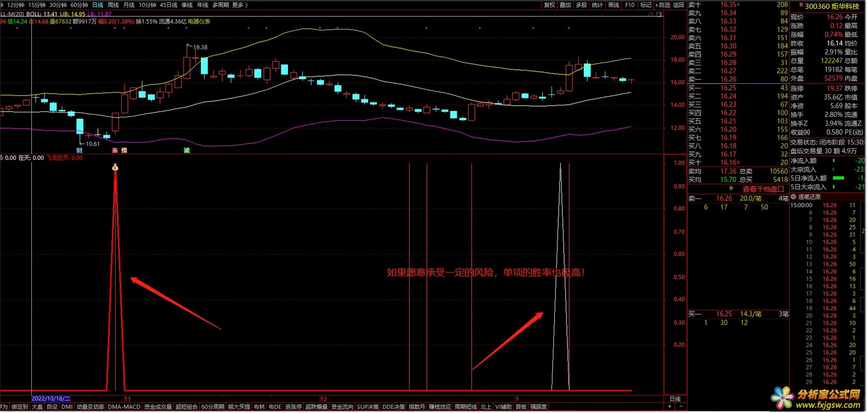
Task: Open the 复权 price adjustment menu
Action: pos(550,5)
